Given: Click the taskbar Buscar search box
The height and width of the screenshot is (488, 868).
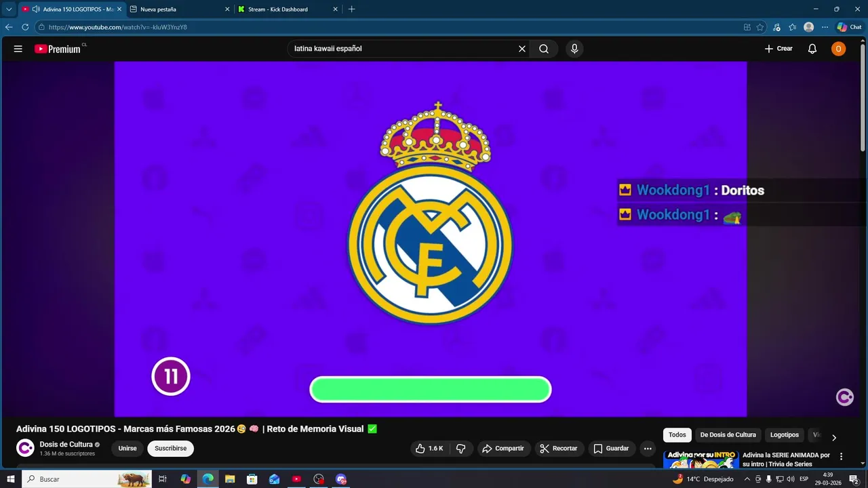Looking at the screenshot, I should pos(87,479).
